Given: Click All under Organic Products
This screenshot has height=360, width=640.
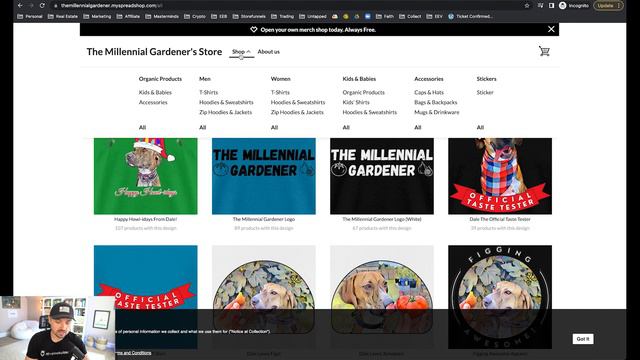Looking at the screenshot, I should tap(142, 127).
